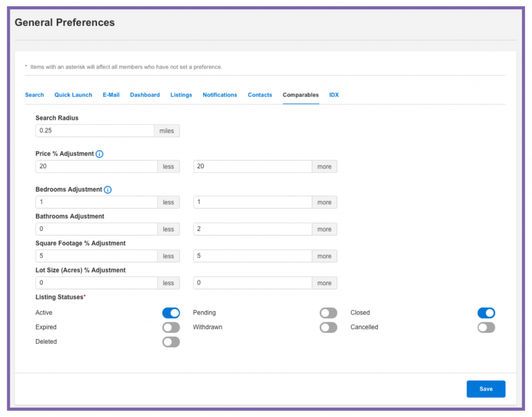Click the Lot Size % more field

click(252, 283)
